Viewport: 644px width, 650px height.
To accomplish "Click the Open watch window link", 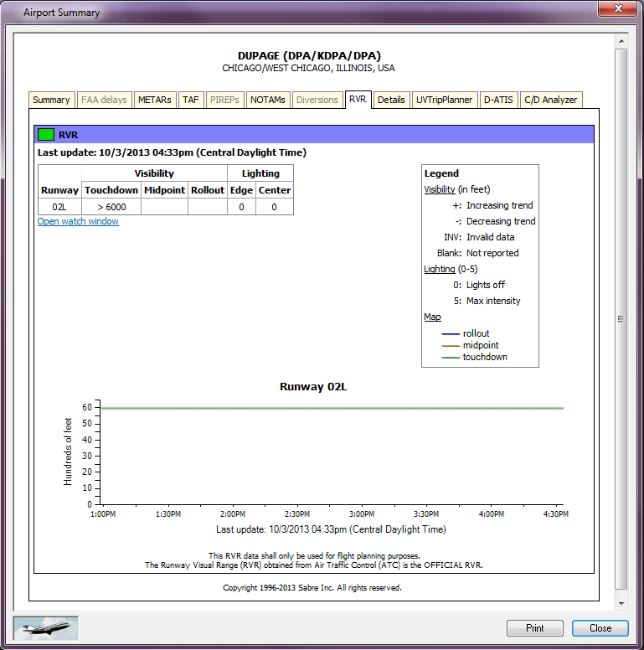I will (78, 222).
